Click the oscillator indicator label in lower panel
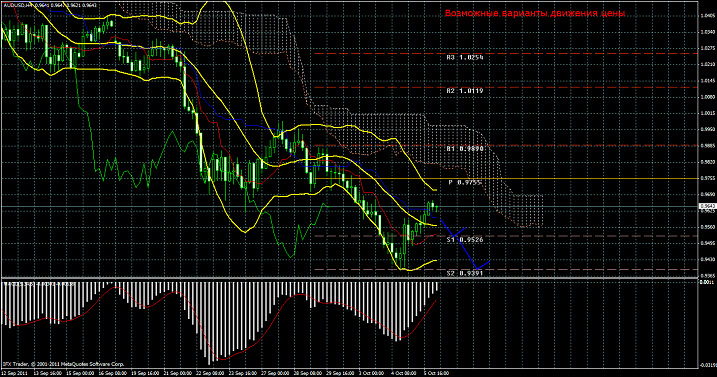The image size is (717, 377). click(x=37, y=284)
